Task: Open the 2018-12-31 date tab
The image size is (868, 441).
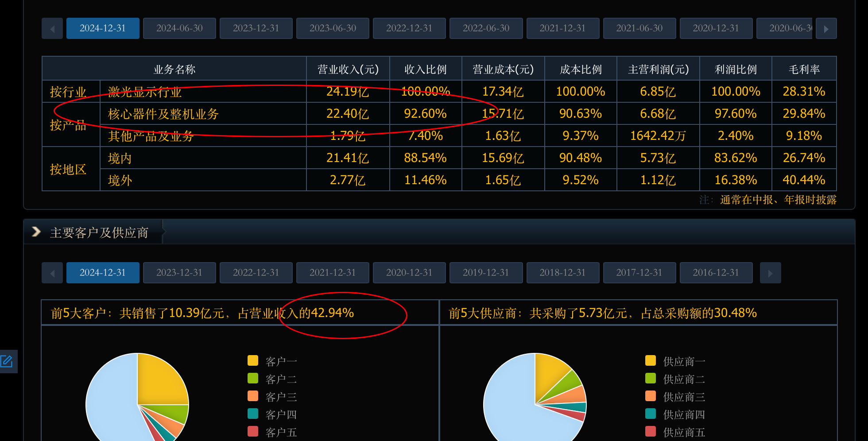Action: pos(562,273)
